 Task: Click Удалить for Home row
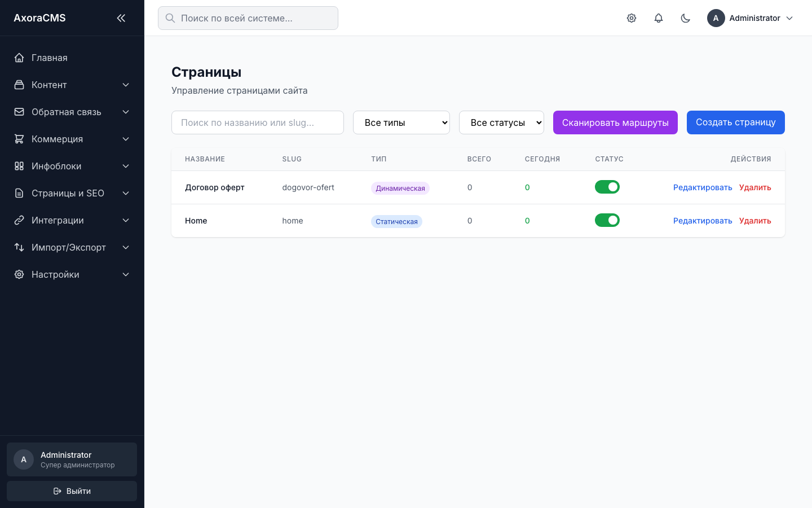click(755, 221)
